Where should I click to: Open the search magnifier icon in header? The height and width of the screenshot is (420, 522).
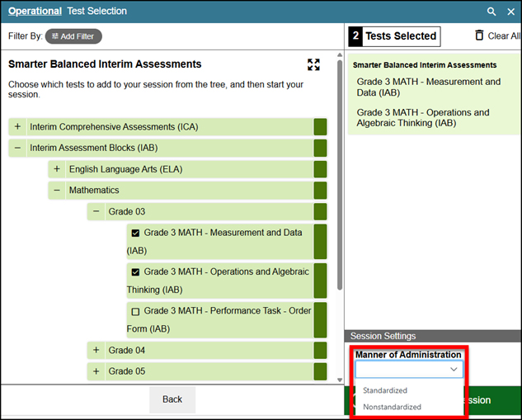click(x=491, y=12)
